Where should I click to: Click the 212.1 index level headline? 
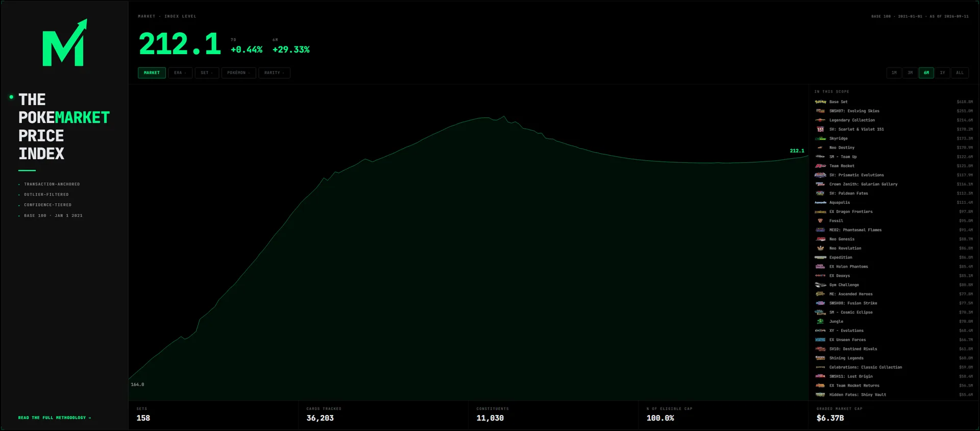pyautogui.click(x=180, y=44)
